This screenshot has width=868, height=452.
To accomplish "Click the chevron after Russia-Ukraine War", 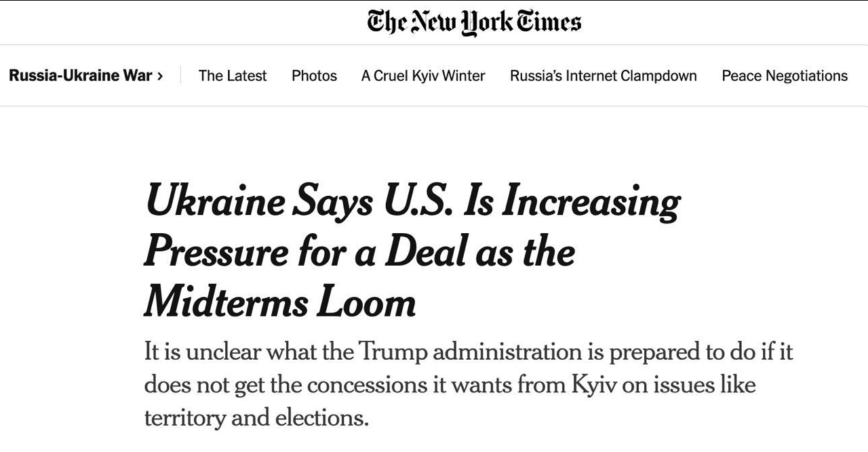I will pyautogui.click(x=160, y=76).
